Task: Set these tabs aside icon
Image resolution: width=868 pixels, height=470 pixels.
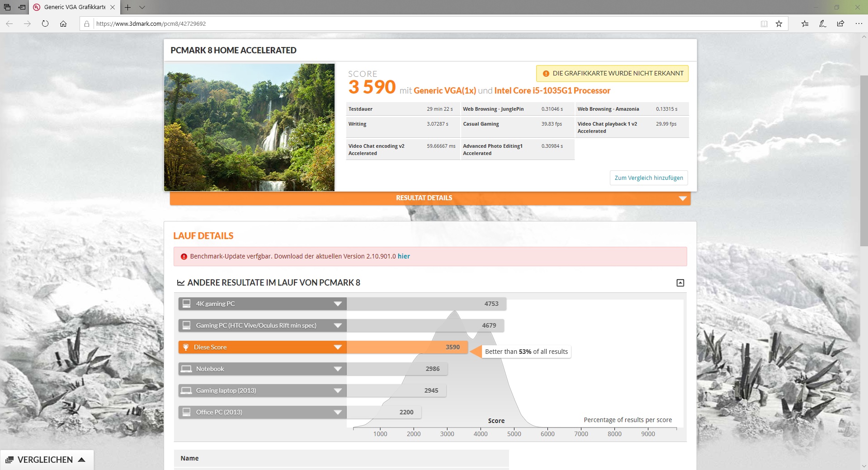Action: tap(22, 7)
